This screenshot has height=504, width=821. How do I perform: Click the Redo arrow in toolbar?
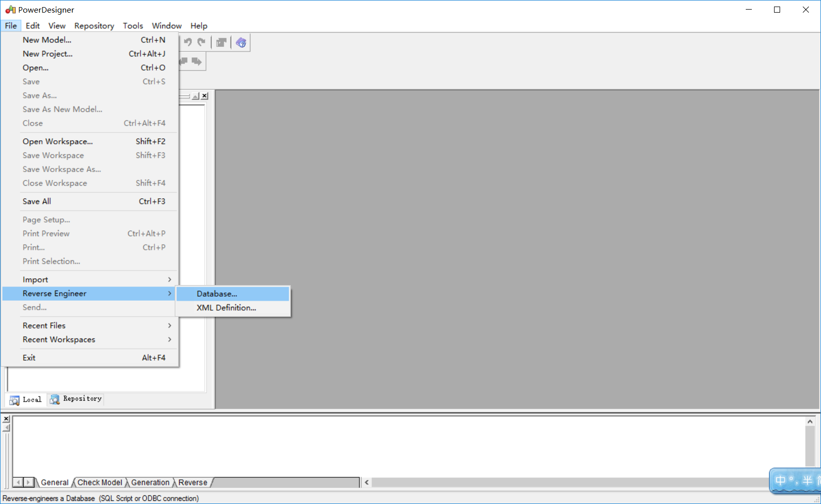pyautogui.click(x=201, y=42)
